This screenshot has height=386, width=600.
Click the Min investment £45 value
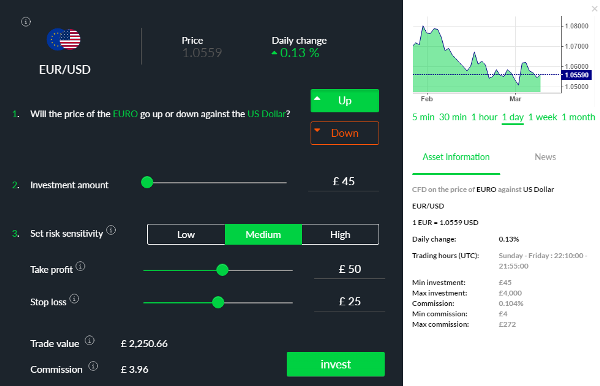coord(505,283)
